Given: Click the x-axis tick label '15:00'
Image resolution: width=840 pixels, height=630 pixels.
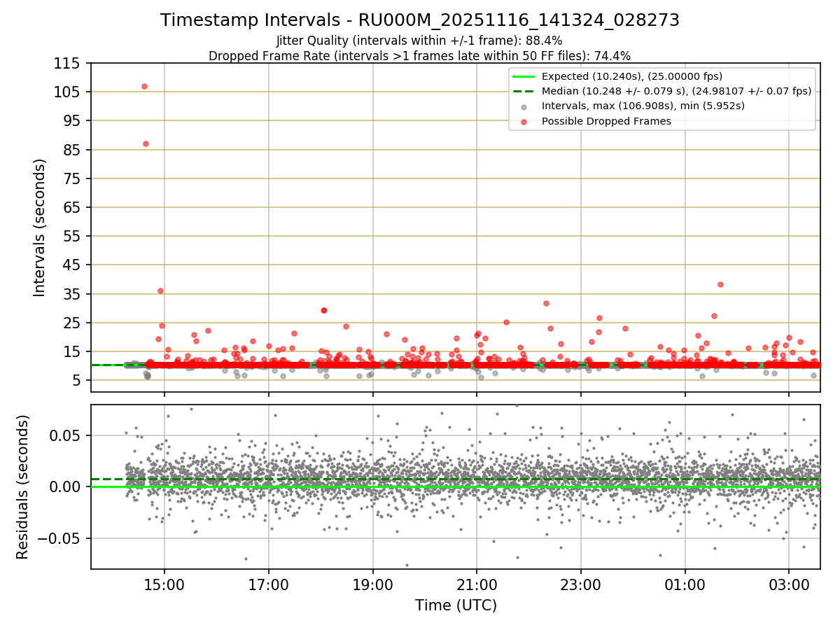Looking at the screenshot, I should tap(164, 585).
